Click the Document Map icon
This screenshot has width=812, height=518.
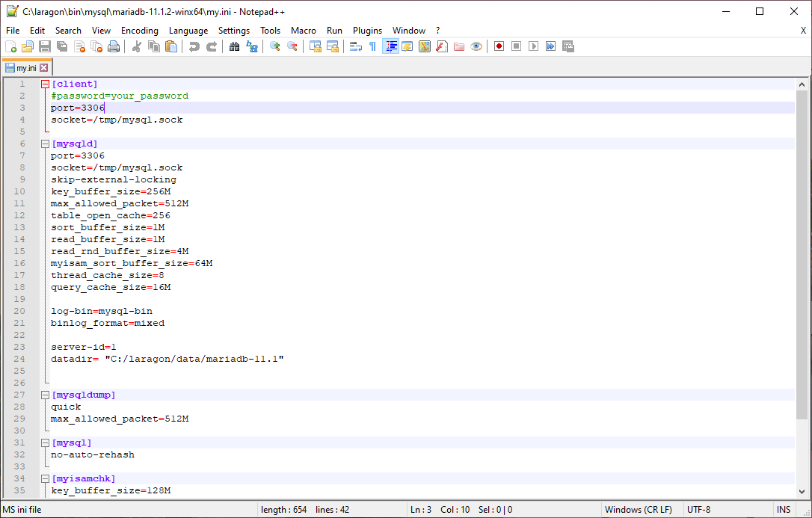coord(425,46)
